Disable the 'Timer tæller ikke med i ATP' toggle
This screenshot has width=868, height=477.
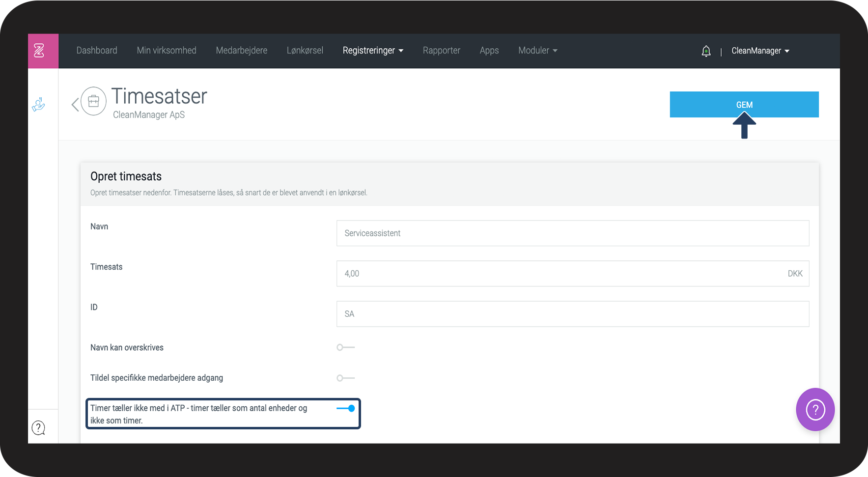tap(346, 408)
